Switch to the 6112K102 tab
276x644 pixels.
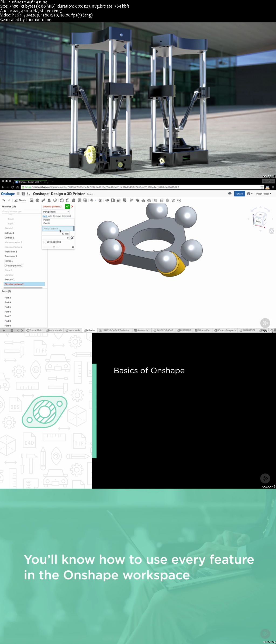[184, 330]
